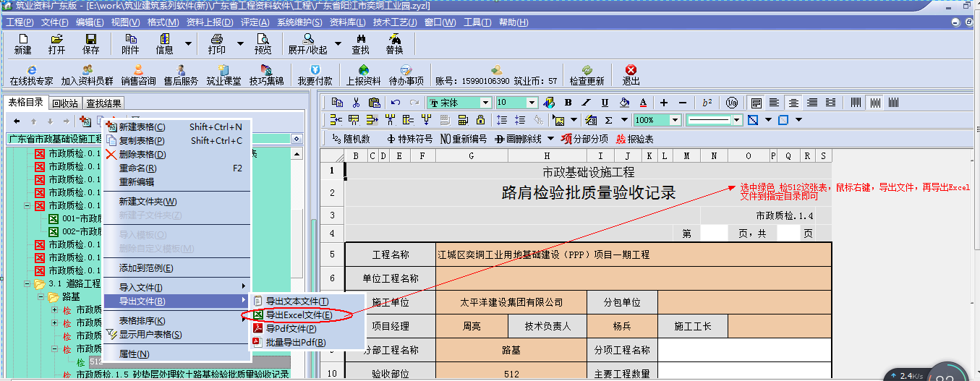Open the line style selector dropdown

(737, 120)
